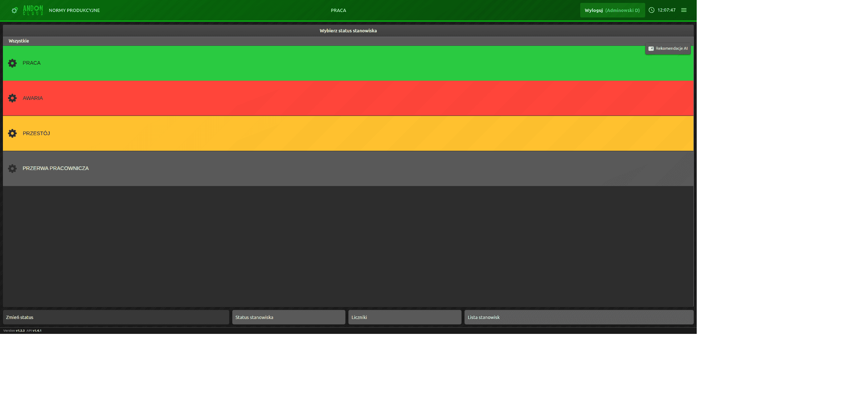Open the Liczniki tab
Screen dimensions: 868x408
pos(405,317)
